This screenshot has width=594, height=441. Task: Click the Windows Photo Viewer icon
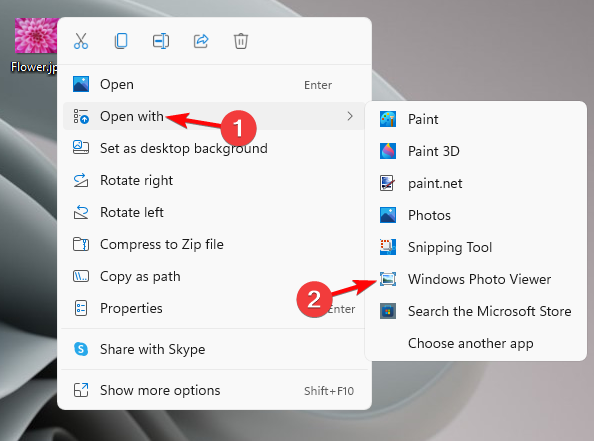pos(388,279)
